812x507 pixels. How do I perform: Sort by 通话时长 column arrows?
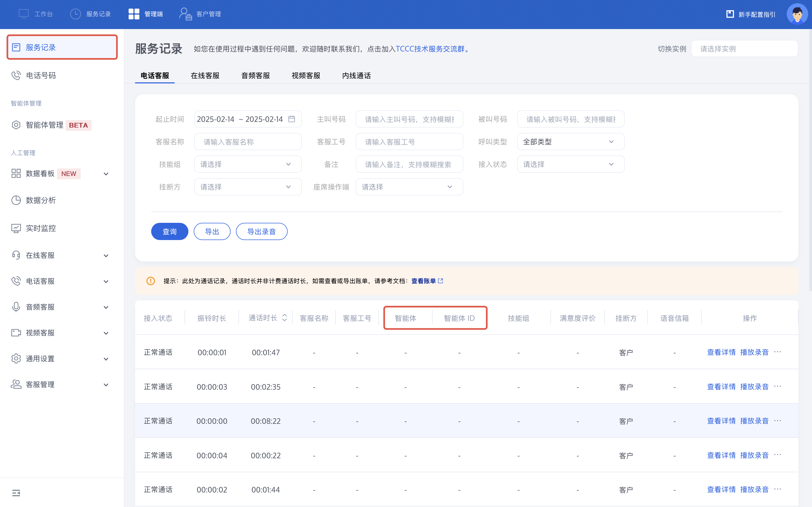[x=284, y=318]
